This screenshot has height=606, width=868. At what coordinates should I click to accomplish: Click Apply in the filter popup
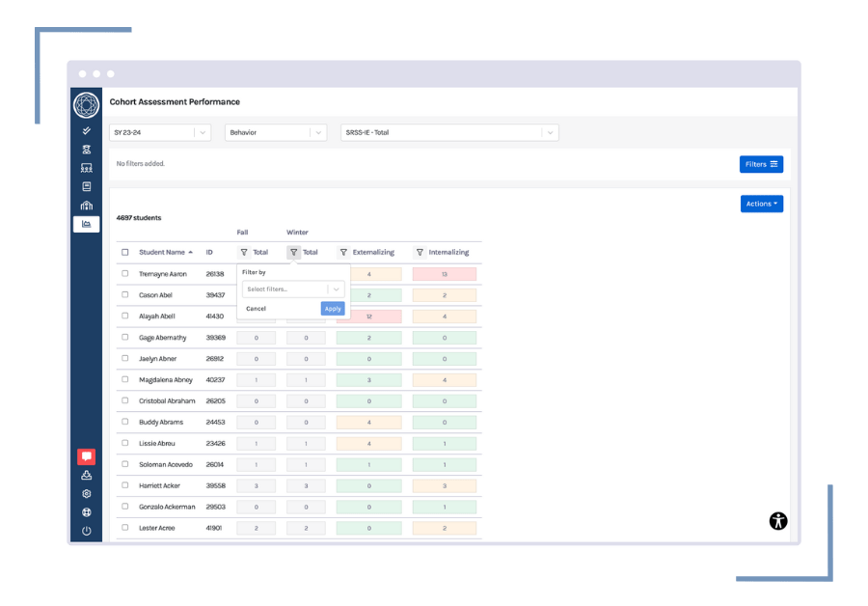point(333,309)
